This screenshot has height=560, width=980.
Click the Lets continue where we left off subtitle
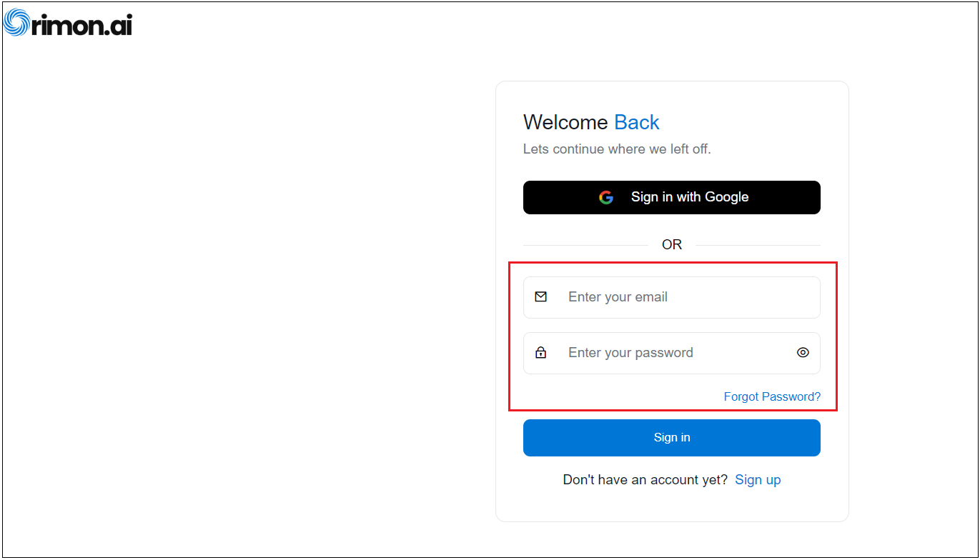click(617, 149)
